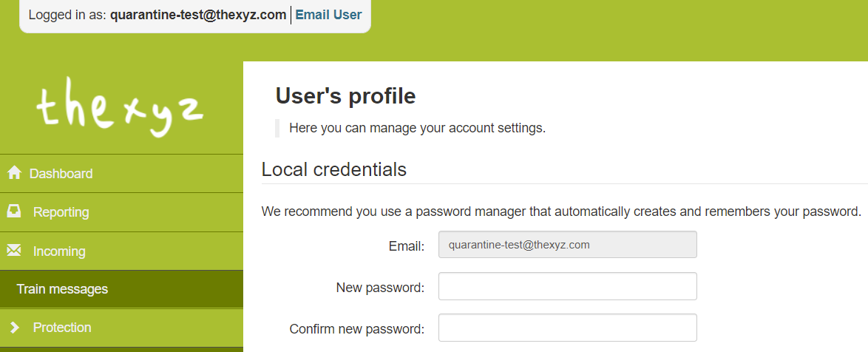
Task: Go to the Dashboard menu item
Action: coord(121,173)
